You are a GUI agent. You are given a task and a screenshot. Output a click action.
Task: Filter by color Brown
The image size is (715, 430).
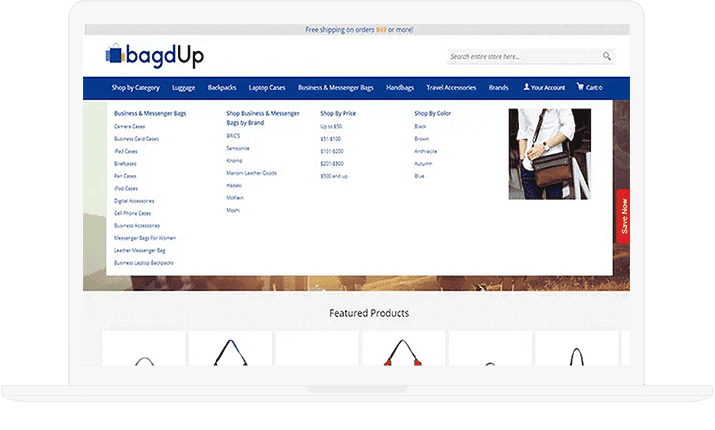tap(421, 139)
